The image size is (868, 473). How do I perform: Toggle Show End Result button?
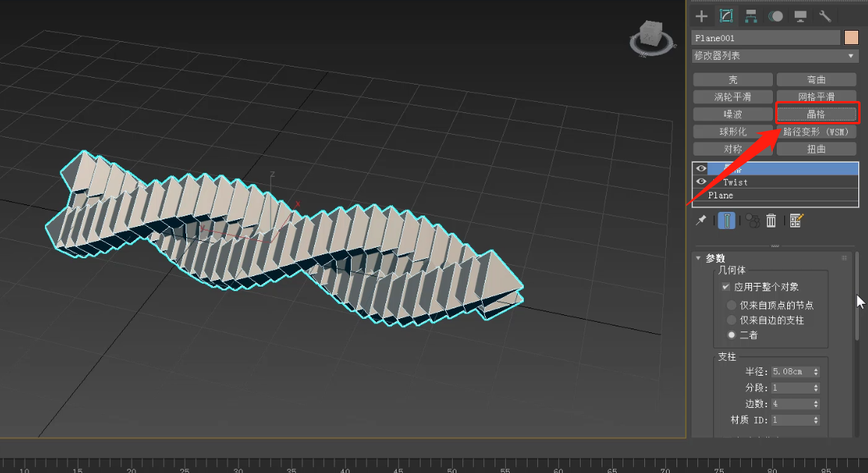tap(727, 221)
